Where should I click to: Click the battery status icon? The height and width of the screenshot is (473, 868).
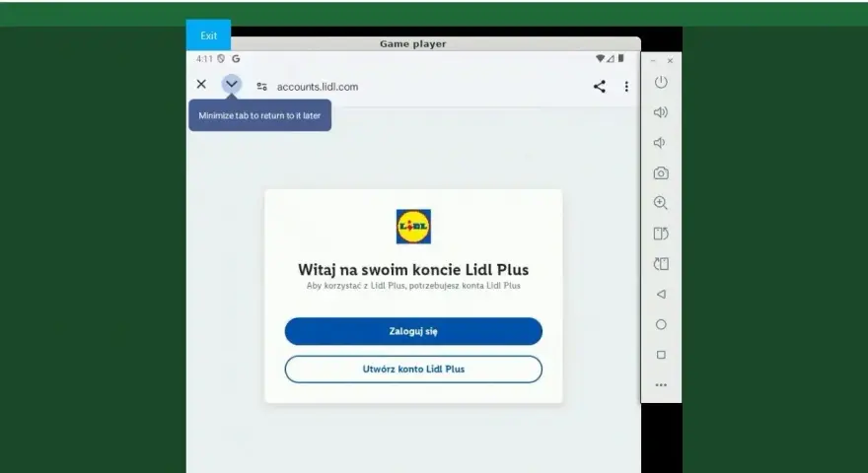[621, 58]
